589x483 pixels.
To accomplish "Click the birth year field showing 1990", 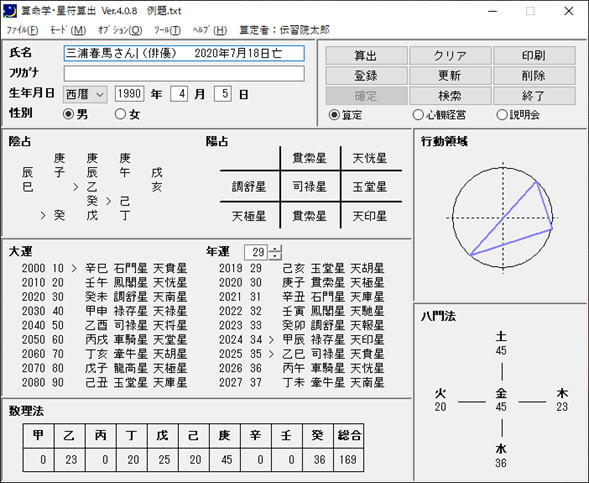I will 129,94.
